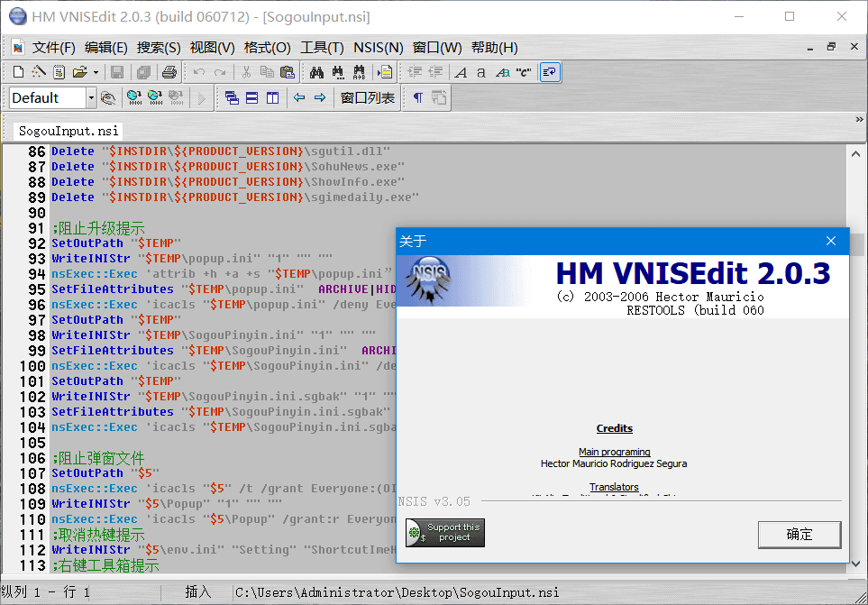Toggle paragraph marks with the pilcrow icon
Screen dimensions: 868x605
416,97
